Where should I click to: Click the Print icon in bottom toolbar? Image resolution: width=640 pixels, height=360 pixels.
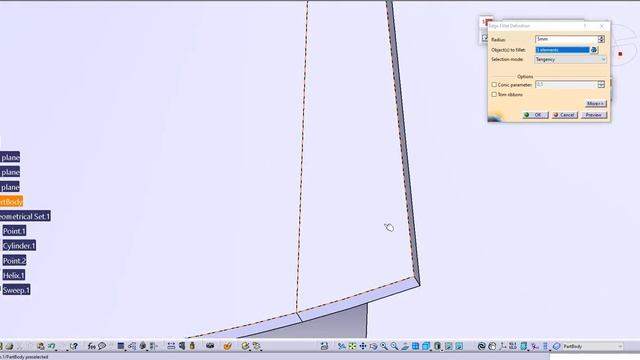pyautogui.click(x=9, y=346)
